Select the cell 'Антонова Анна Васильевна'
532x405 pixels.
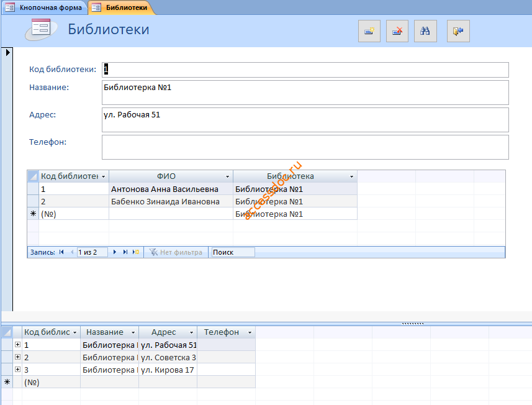171,189
